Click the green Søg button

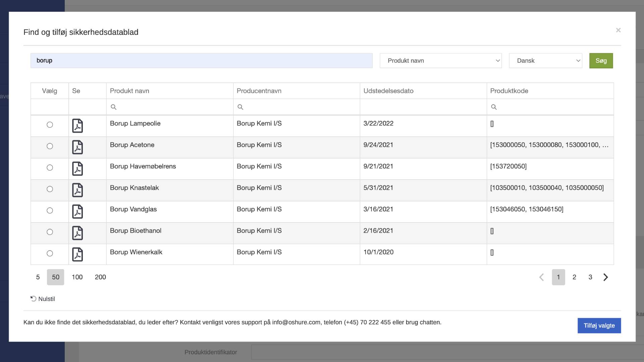pos(601,61)
